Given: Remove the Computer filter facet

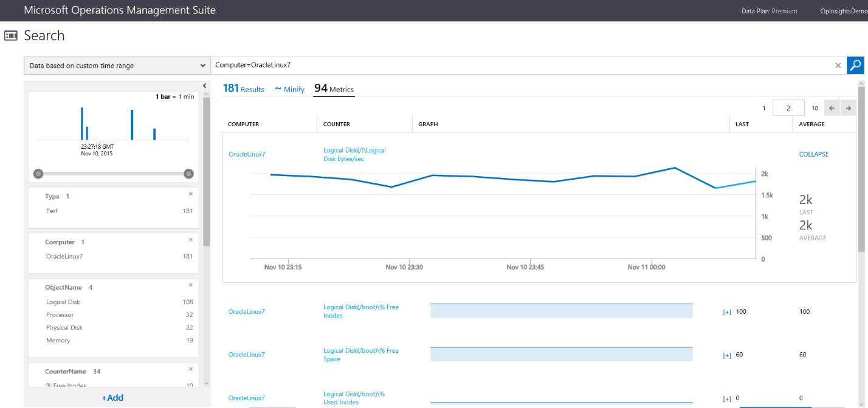Looking at the screenshot, I should point(190,239).
